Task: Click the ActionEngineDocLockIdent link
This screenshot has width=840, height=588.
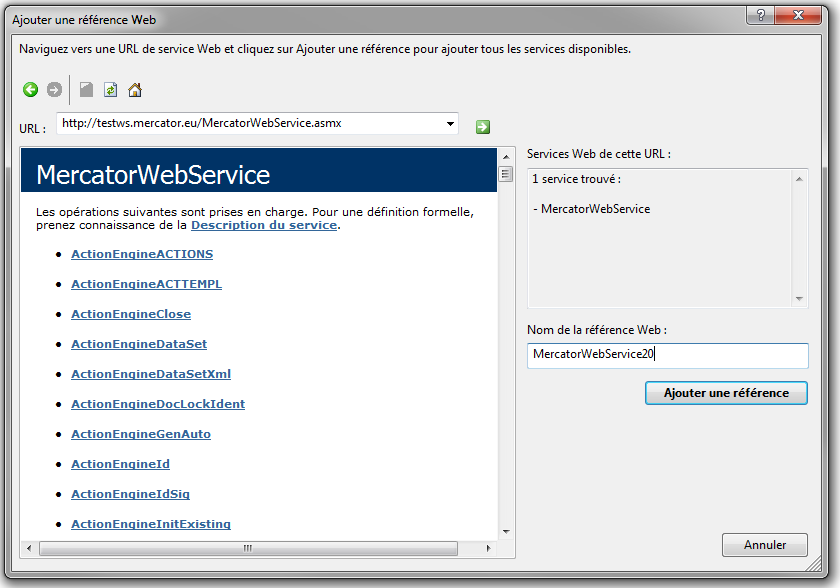Action: tap(158, 404)
